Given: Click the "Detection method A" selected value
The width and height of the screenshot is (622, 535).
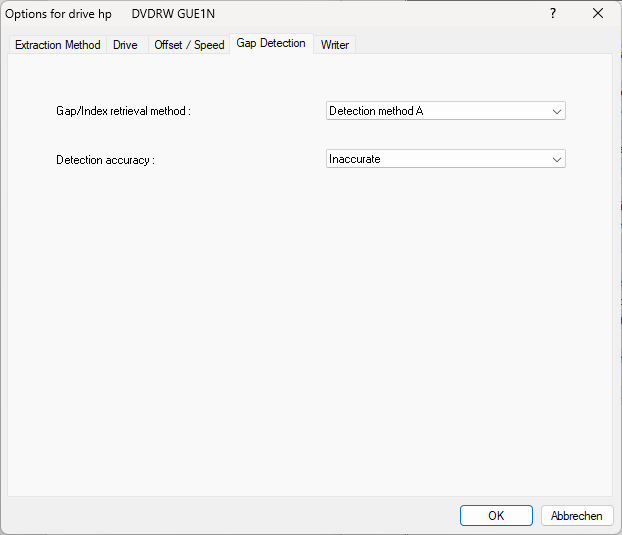Looking at the screenshot, I should [x=376, y=111].
